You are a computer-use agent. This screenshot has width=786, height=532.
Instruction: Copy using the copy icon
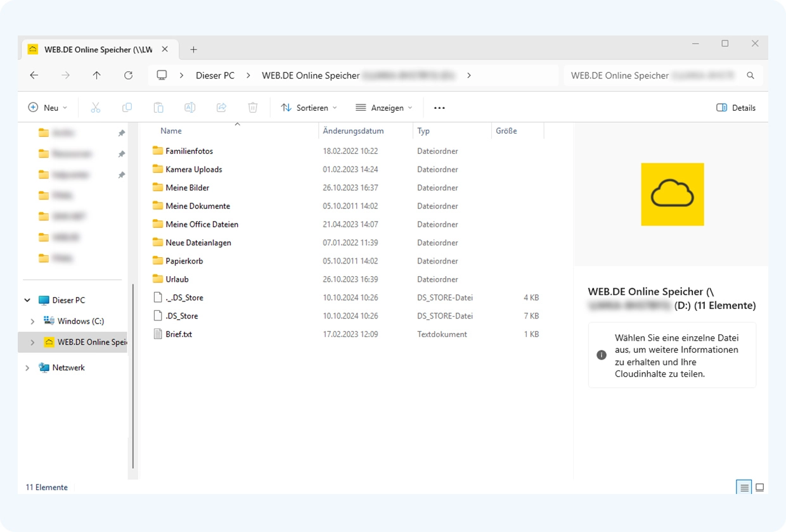[127, 107]
